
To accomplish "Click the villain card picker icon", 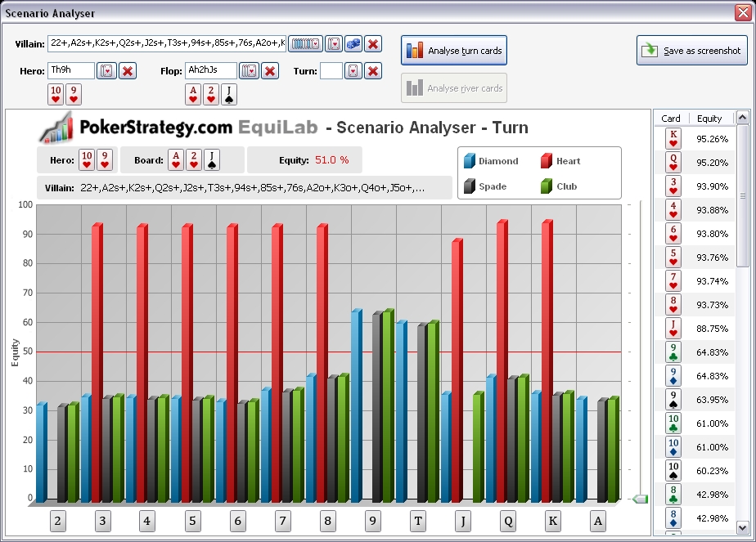I will coord(334,44).
